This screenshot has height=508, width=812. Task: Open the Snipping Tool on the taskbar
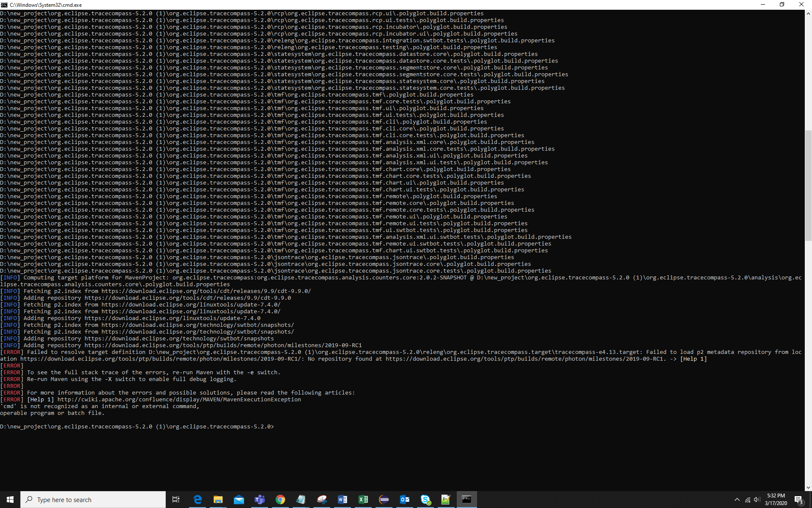(322, 500)
